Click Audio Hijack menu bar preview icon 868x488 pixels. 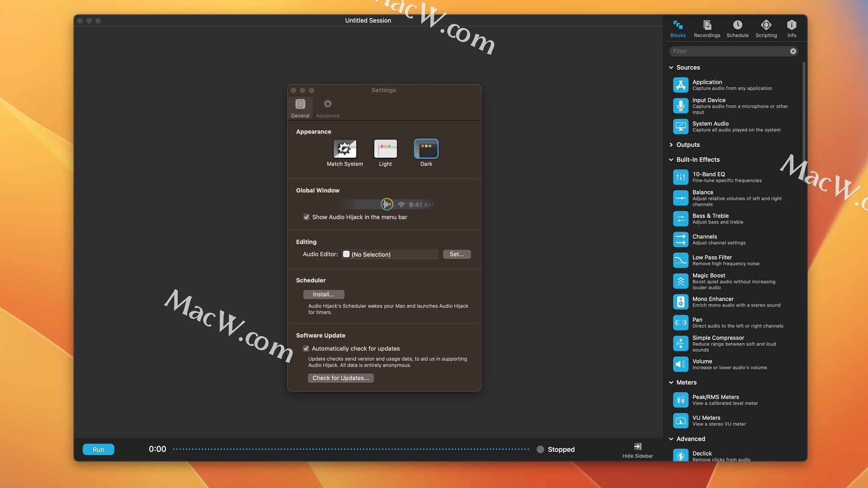(387, 204)
